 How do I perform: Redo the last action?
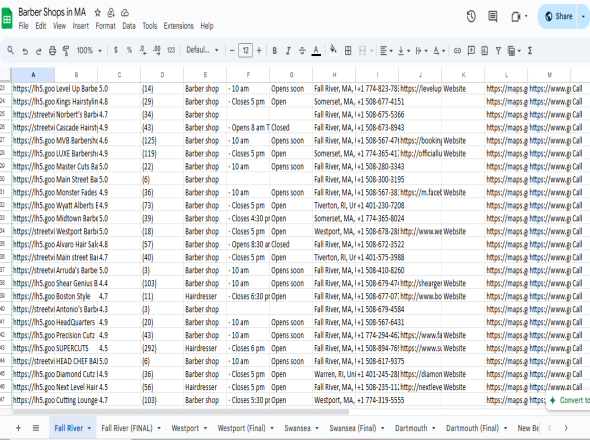pyautogui.click(x=38, y=50)
